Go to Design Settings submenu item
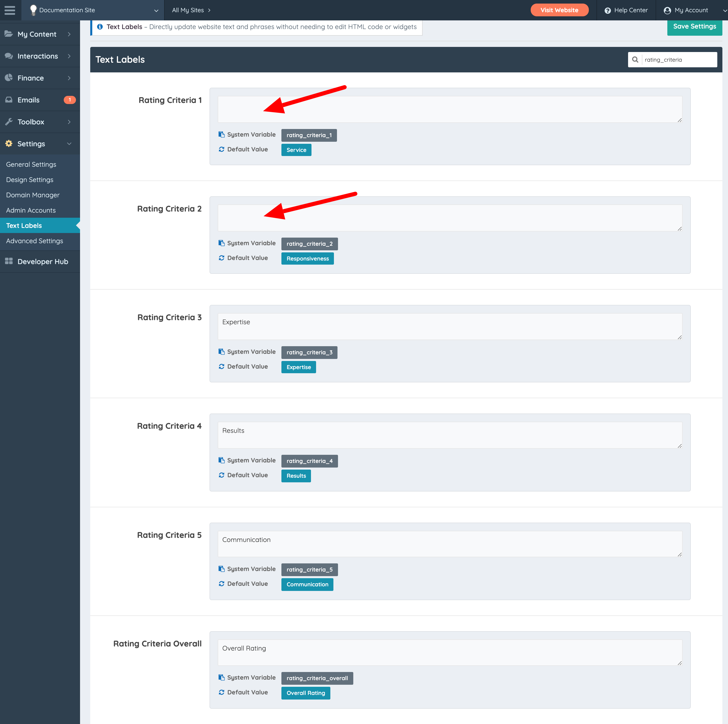This screenshot has height=724, width=728. point(30,180)
